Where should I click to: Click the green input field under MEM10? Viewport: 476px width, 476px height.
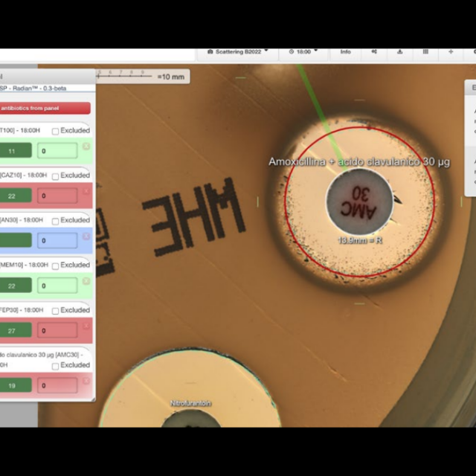tap(57, 286)
